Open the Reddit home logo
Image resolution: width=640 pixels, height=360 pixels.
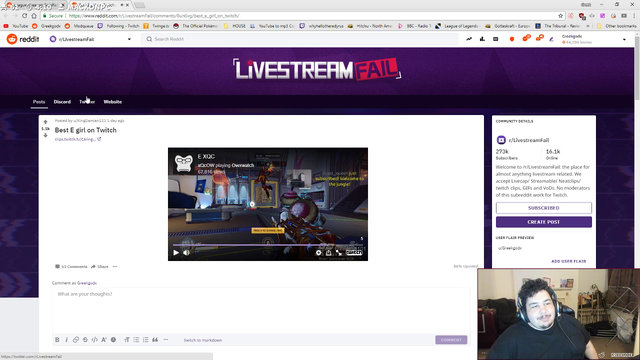pos(23,39)
